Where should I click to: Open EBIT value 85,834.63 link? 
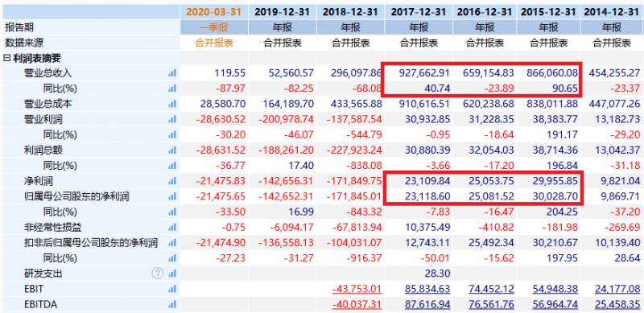(427, 289)
